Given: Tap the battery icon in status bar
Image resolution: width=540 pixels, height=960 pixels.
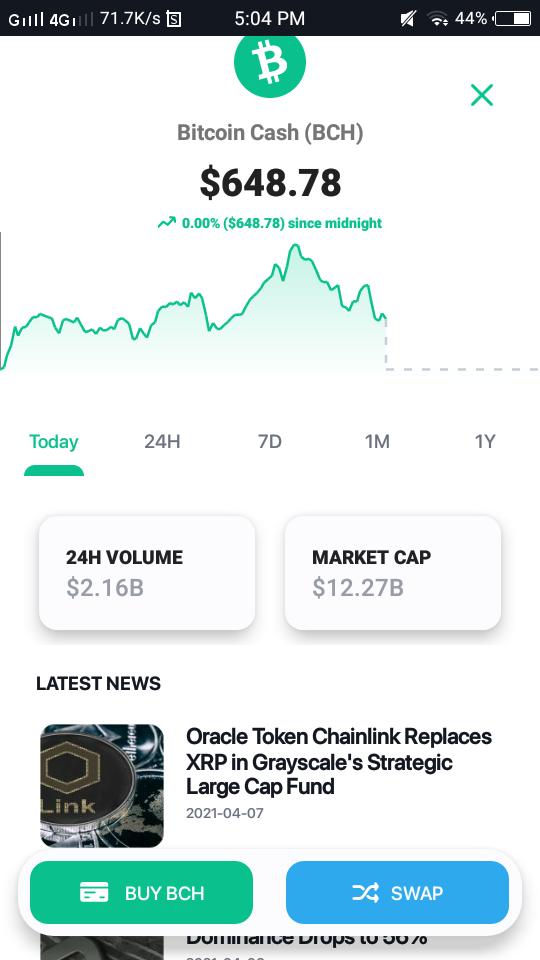Looking at the screenshot, I should (513, 19).
